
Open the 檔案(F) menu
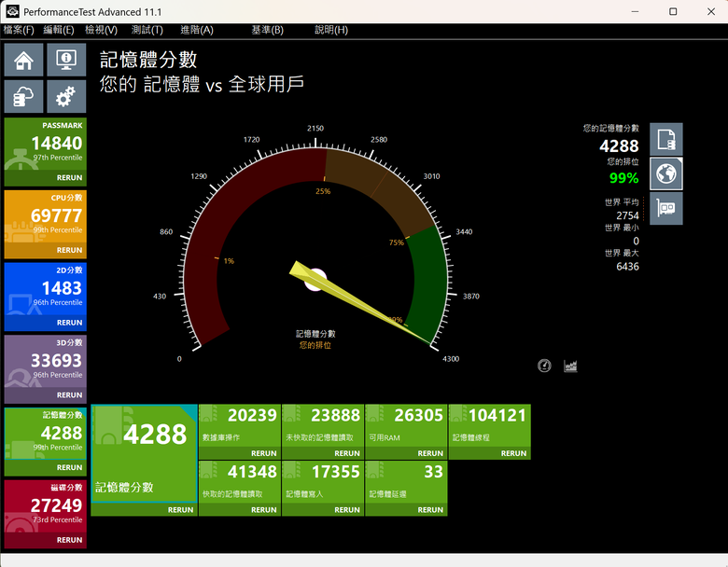tap(19, 30)
